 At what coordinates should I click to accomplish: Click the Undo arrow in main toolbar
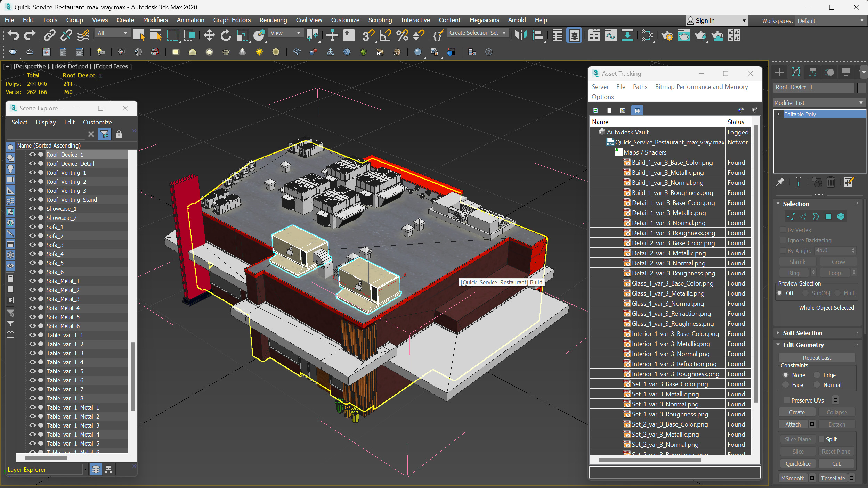(13, 35)
